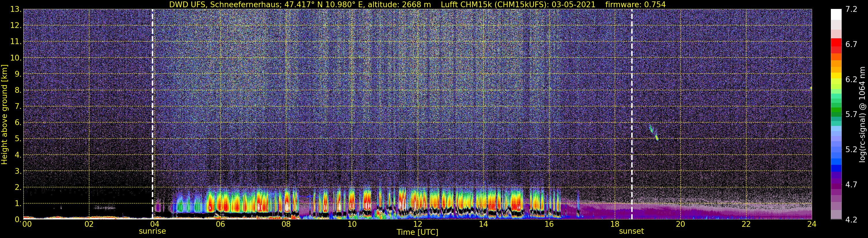Click the time tick label '06'
868x238 pixels.
click(x=220, y=224)
